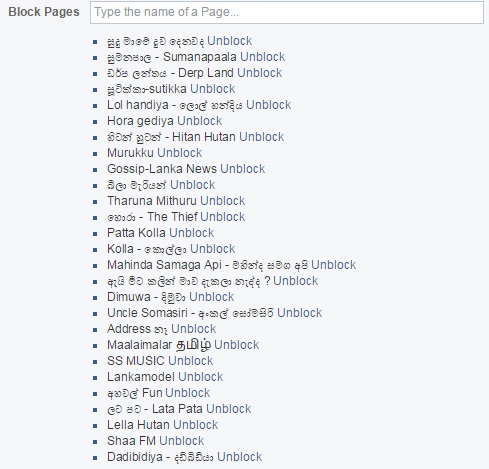Unblock the Derp Land page
This screenshot has height=469, width=489.
[260, 73]
